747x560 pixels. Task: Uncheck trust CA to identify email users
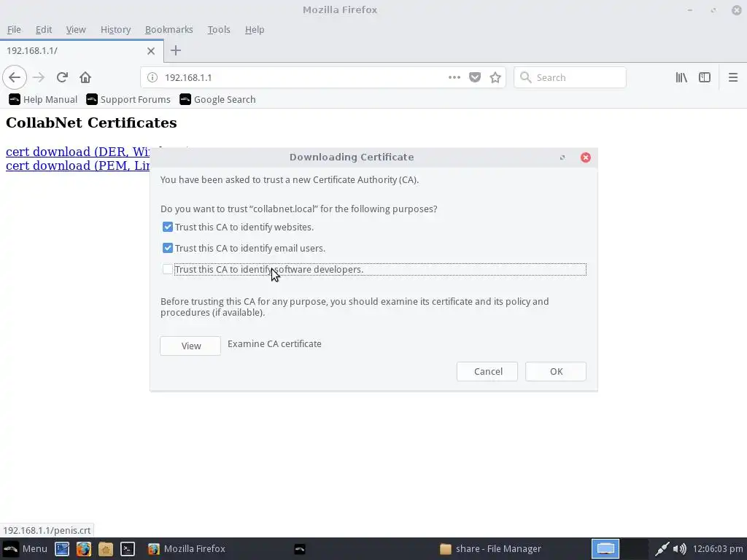(x=168, y=248)
